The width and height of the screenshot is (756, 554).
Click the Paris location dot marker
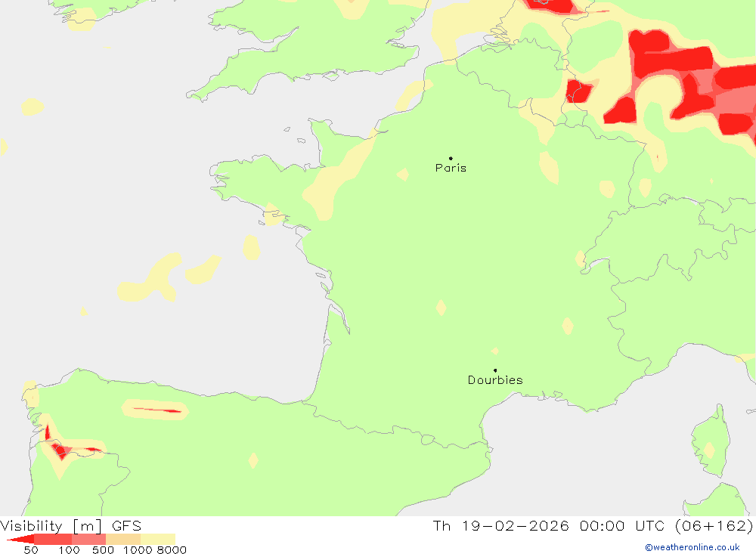[x=451, y=158]
